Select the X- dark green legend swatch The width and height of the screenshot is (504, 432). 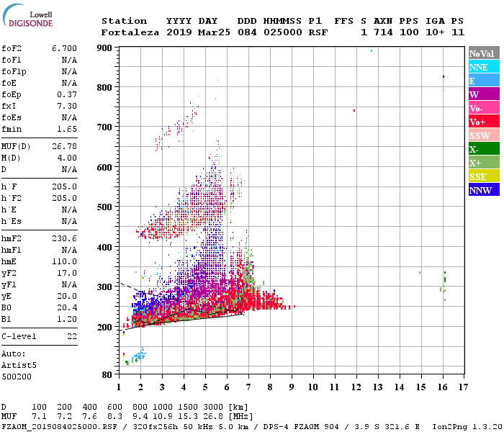click(x=484, y=149)
